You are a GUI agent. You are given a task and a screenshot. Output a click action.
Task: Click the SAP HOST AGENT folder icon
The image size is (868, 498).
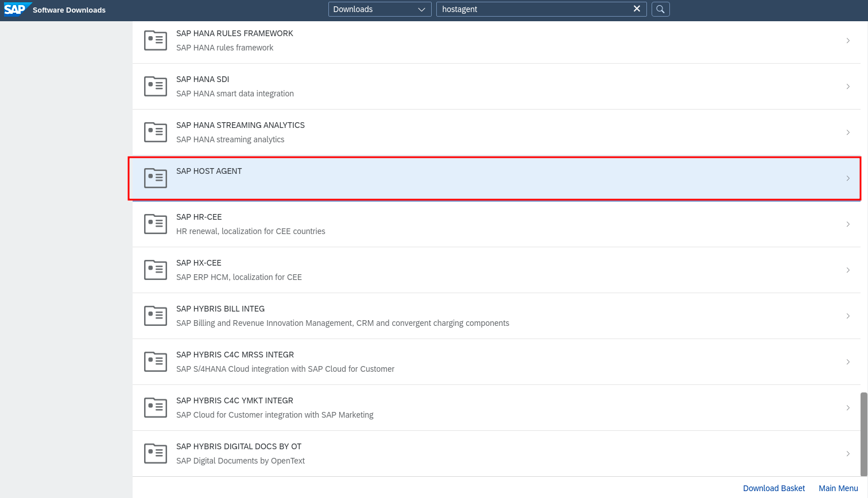(x=156, y=178)
